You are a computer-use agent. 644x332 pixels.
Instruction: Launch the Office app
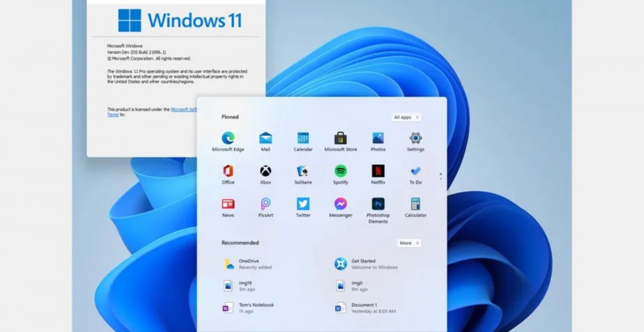click(x=228, y=171)
